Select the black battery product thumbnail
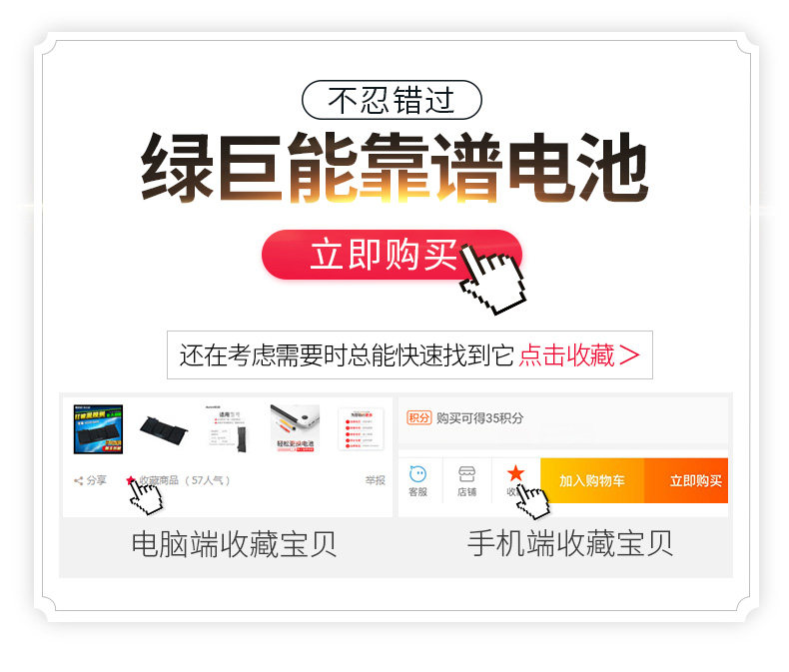The width and height of the screenshot is (789, 672). (x=164, y=429)
